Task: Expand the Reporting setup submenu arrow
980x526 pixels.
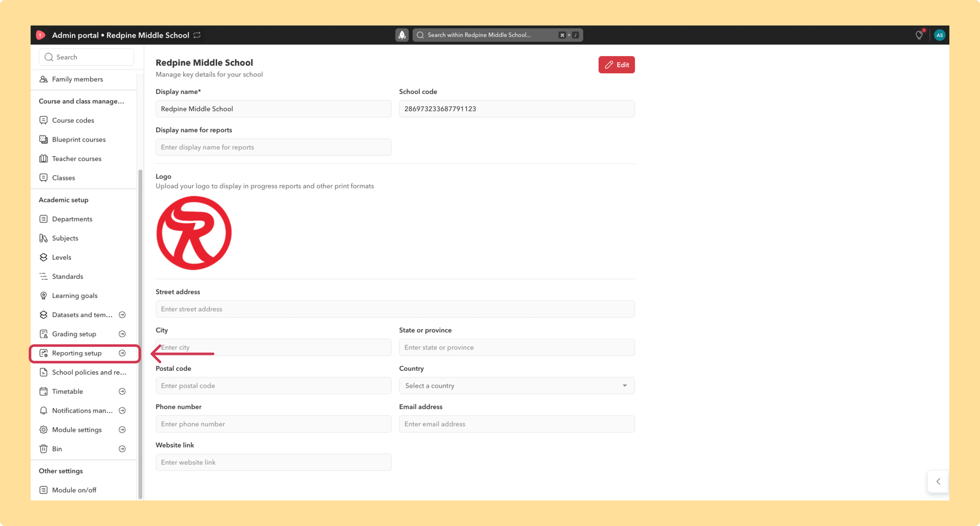Action: coord(122,353)
